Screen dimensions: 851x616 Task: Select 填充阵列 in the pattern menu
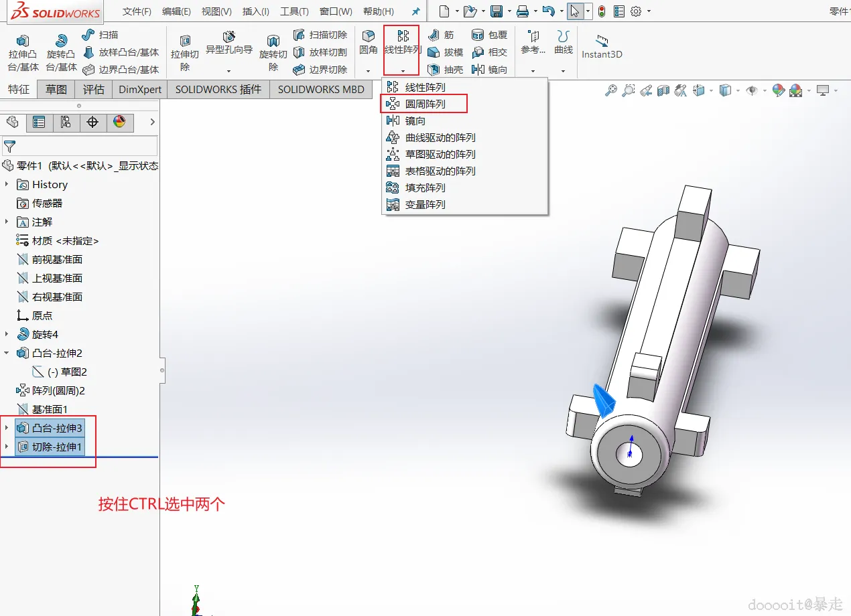pos(425,187)
